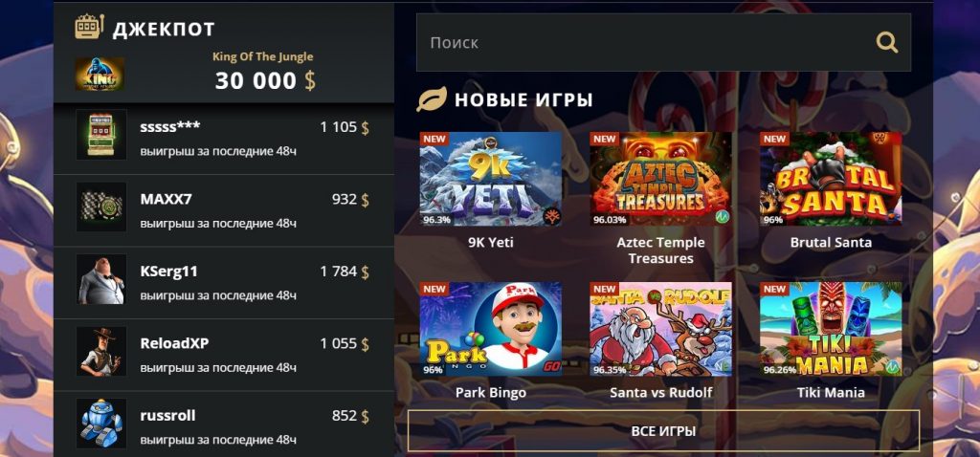
Task: Click MAXX7's casino chip avatar
Action: [101, 207]
